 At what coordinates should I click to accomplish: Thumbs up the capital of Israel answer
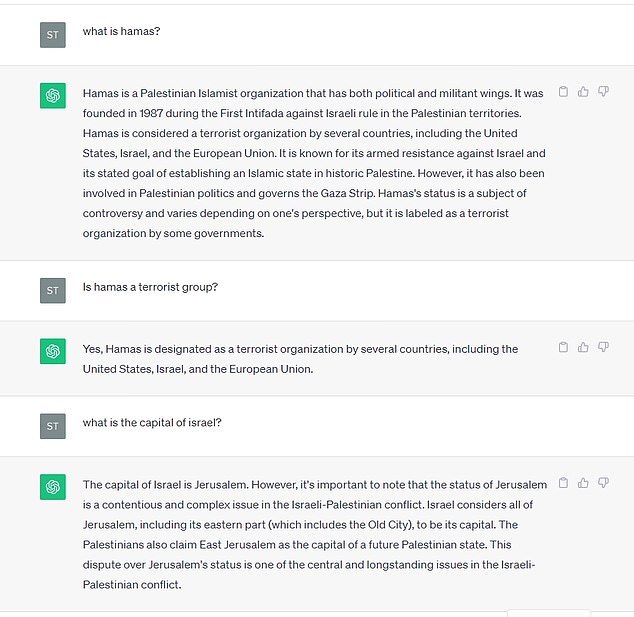pos(583,483)
